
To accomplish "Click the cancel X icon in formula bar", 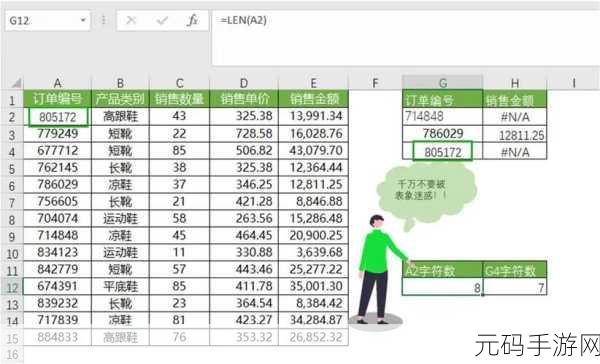I will click(131, 20).
